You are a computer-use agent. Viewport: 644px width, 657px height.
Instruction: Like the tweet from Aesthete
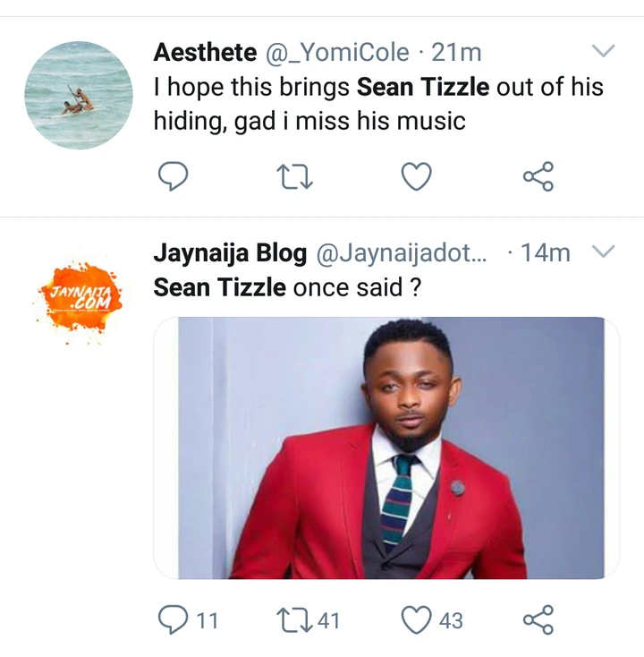pos(416,176)
